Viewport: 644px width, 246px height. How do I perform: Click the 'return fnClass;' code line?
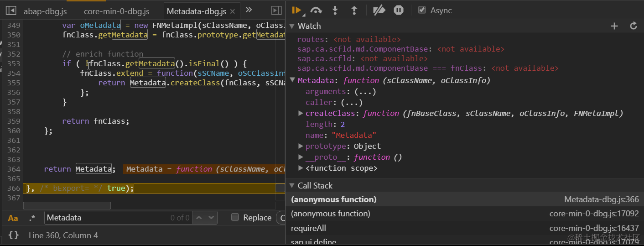click(96, 121)
